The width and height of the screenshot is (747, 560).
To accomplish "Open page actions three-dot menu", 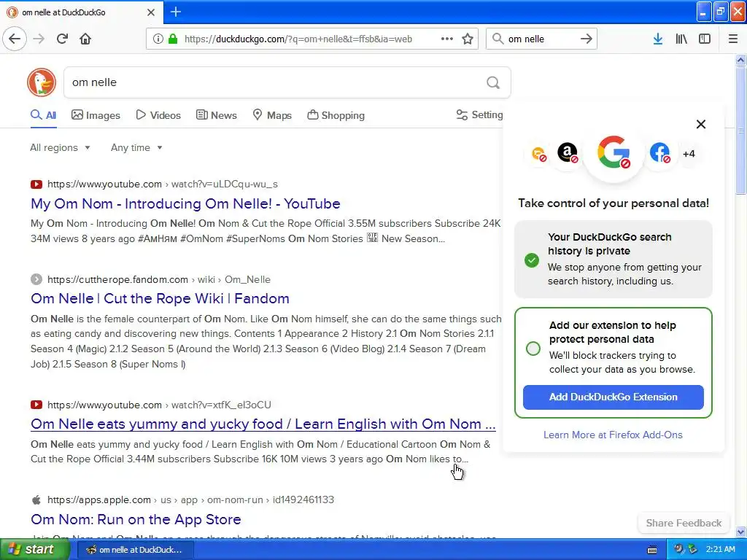I will [447, 39].
